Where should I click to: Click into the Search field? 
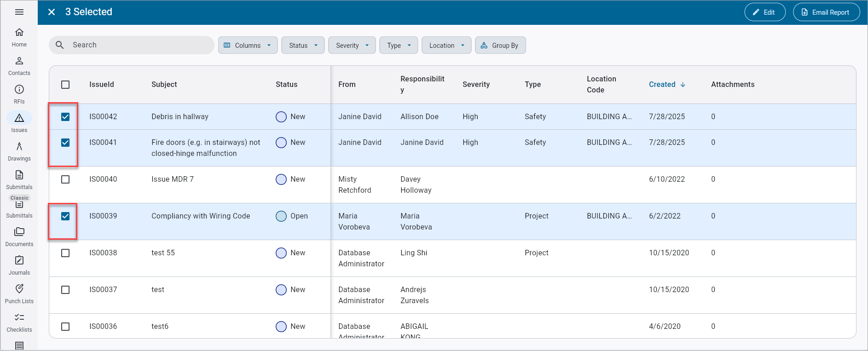coord(132,45)
